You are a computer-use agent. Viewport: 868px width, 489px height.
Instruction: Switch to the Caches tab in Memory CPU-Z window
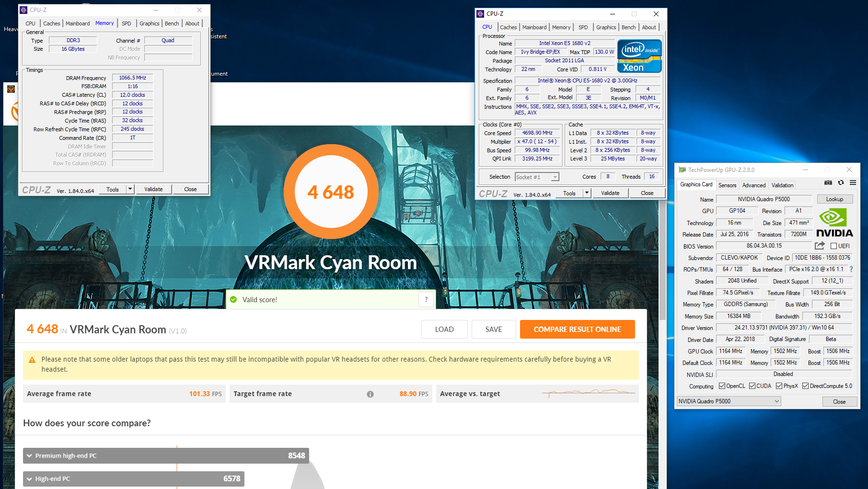coord(52,23)
